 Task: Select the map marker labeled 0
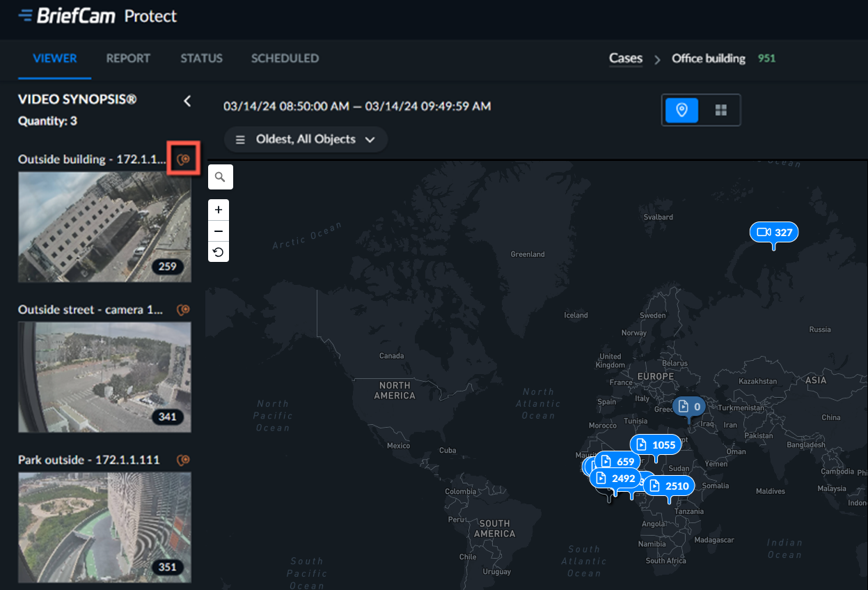tap(688, 407)
